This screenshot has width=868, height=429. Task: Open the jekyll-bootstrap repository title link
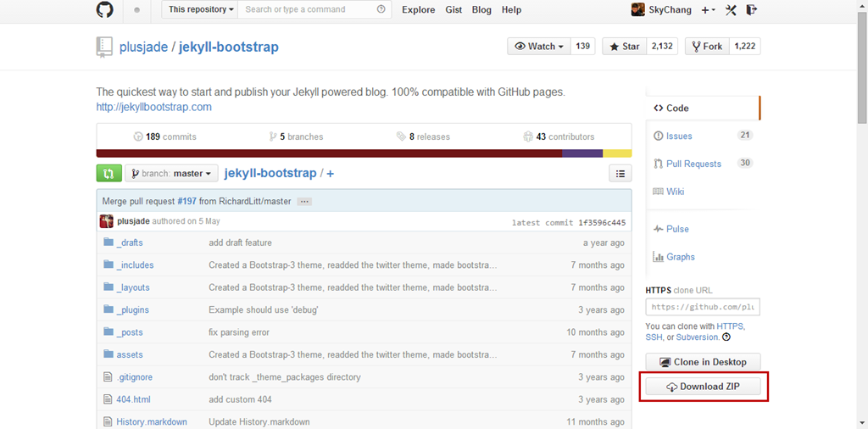pyautogui.click(x=229, y=47)
